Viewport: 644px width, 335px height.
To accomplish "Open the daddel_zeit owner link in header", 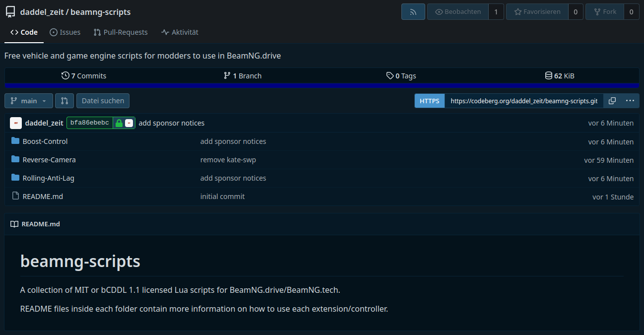I will pos(42,12).
